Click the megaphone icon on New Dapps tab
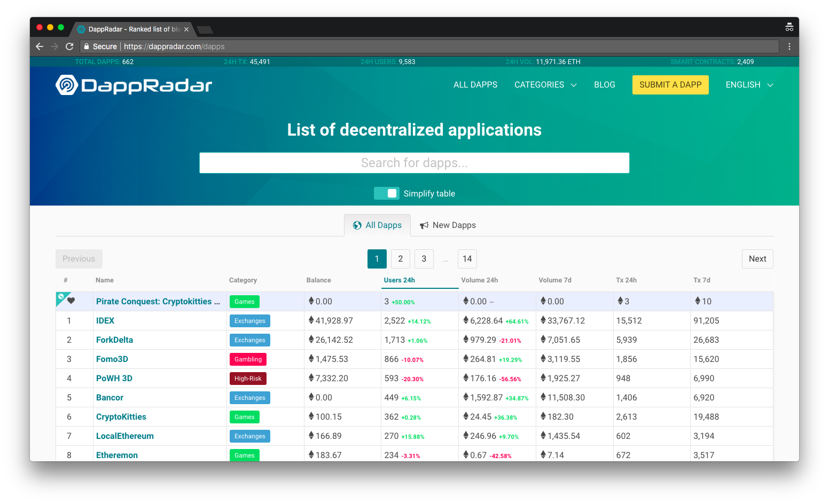This screenshot has height=504, width=829. pyautogui.click(x=424, y=225)
